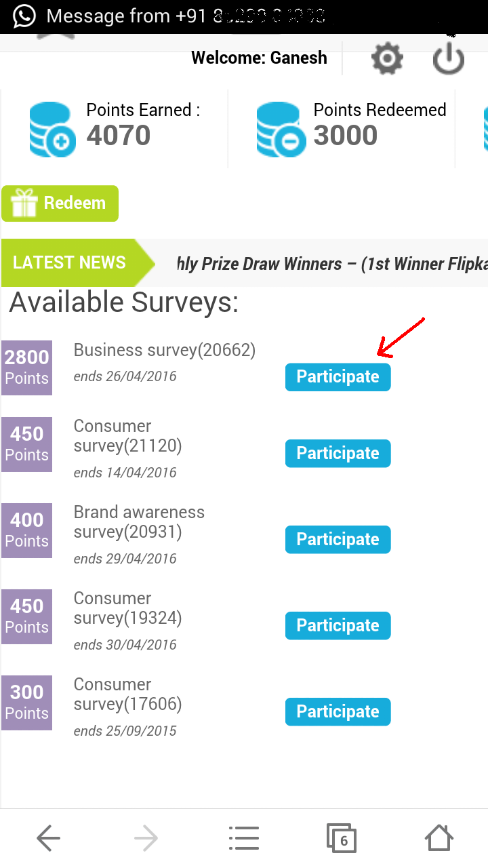Participate in Brand awareness survey(20931)
Image resolution: width=488 pixels, height=868 pixels.
click(338, 540)
